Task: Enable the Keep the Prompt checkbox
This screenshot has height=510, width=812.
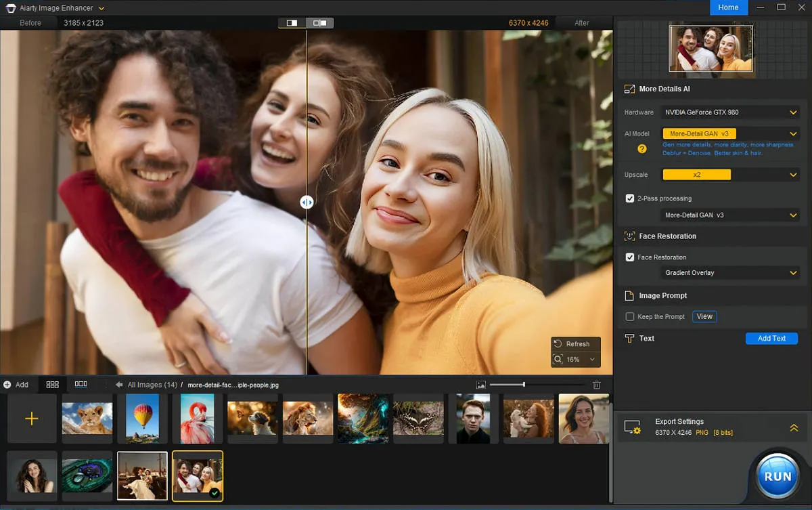Action: tap(630, 316)
